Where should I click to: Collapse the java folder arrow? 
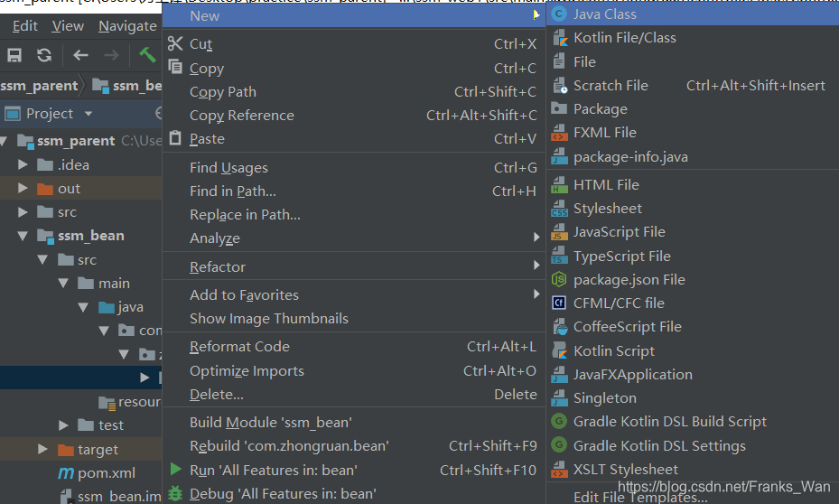pos(83,307)
